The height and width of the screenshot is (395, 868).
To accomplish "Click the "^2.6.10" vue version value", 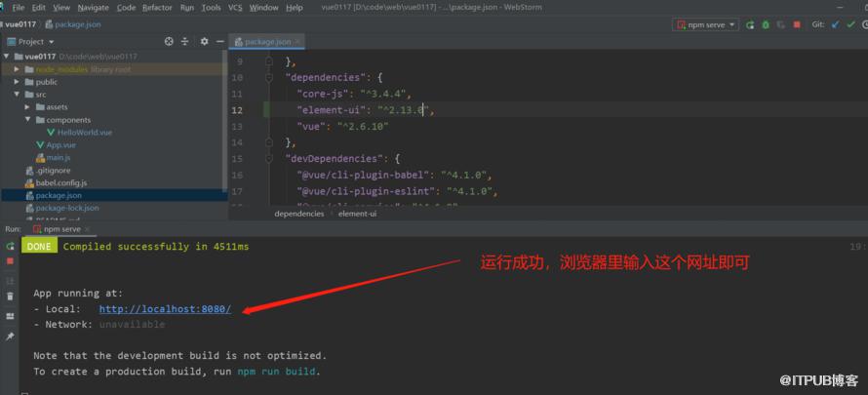I will pyautogui.click(x=363, y=127).
